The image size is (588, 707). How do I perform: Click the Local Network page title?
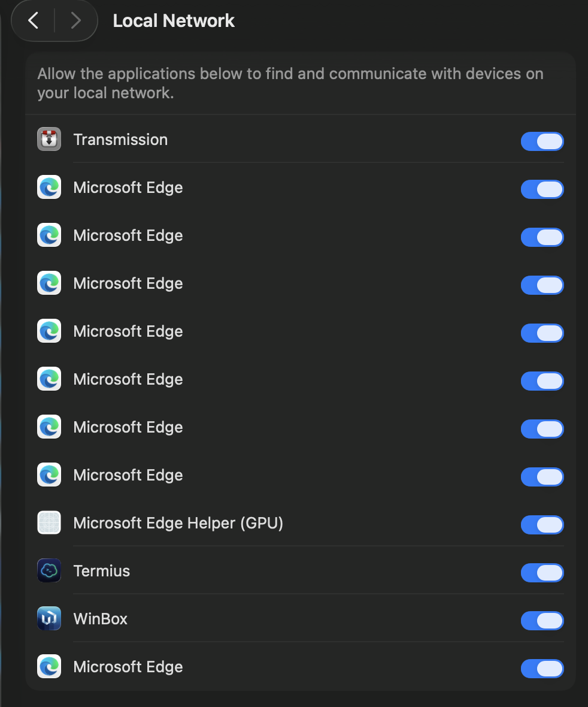[174, 21]
